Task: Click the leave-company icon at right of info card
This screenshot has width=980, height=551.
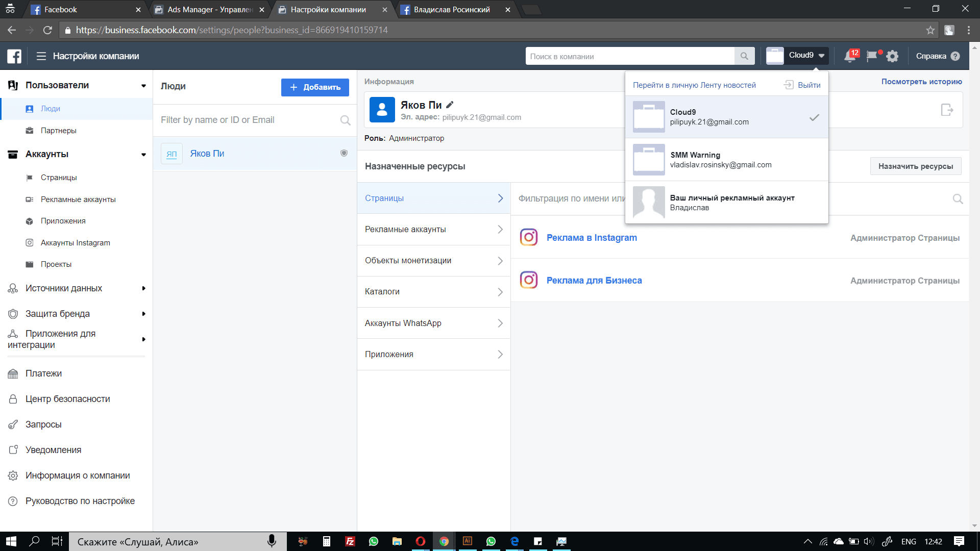Action: tap(947, 110)
